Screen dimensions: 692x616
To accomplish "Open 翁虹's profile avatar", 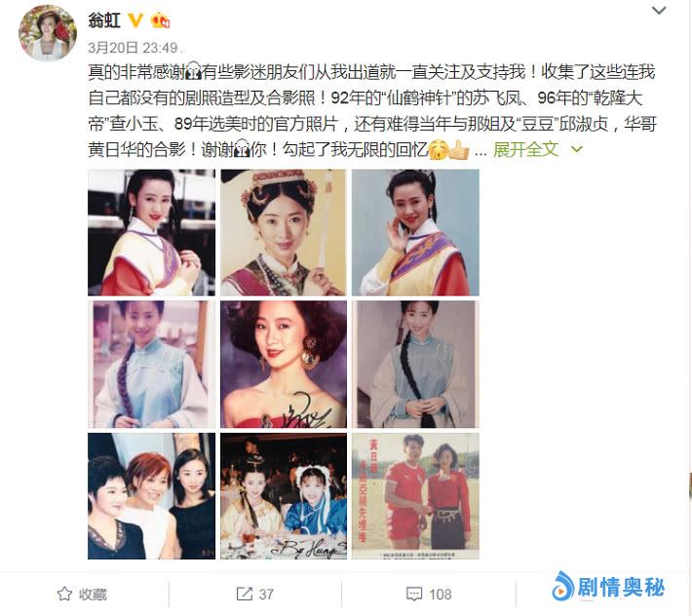I will [x=48, y=33].
